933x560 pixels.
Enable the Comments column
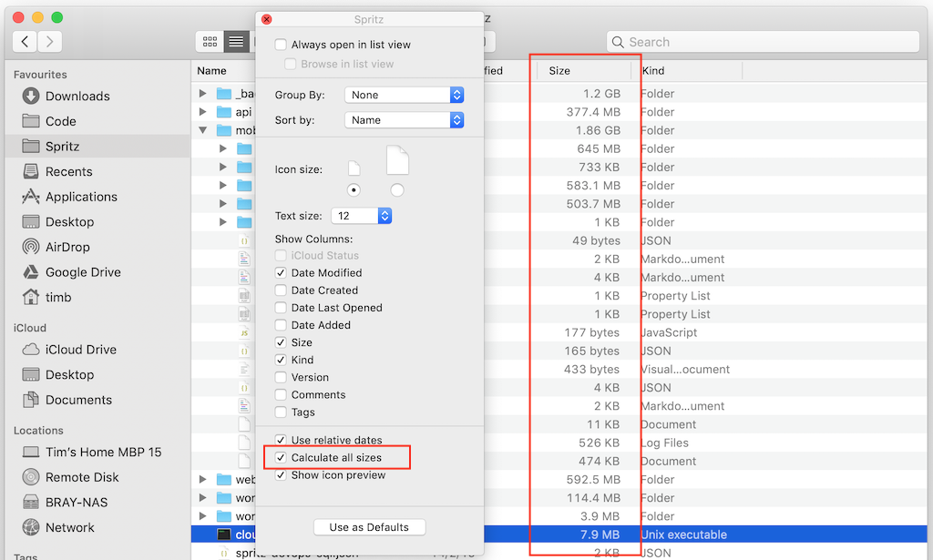pyautogui.click(x=281, y=395)
